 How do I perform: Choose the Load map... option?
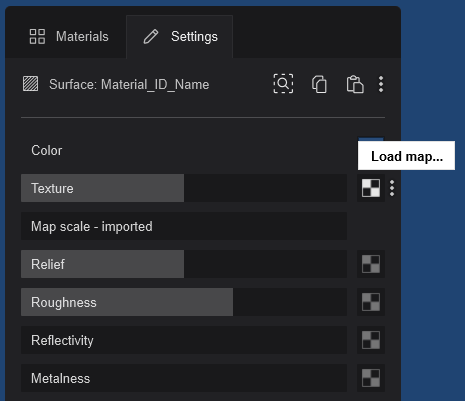(406, 156)
